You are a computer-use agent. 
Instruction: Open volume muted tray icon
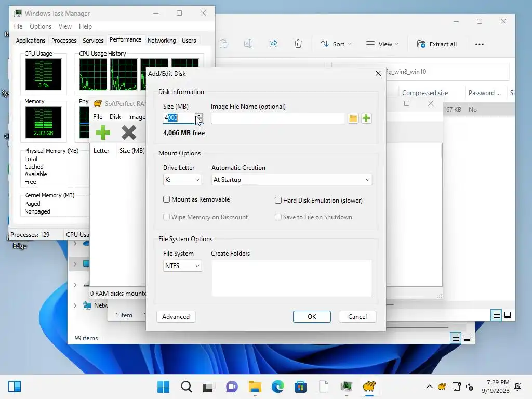(470, 387)
